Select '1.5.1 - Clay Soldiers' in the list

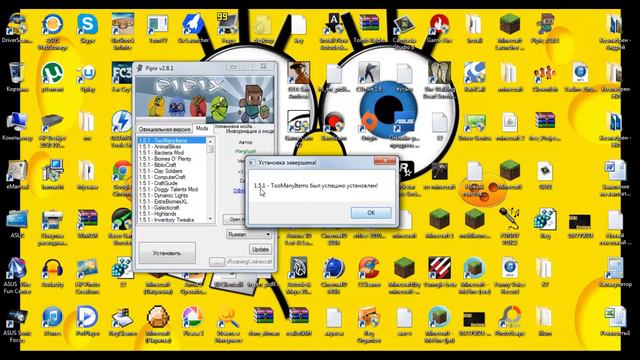(x=172, y=171)
